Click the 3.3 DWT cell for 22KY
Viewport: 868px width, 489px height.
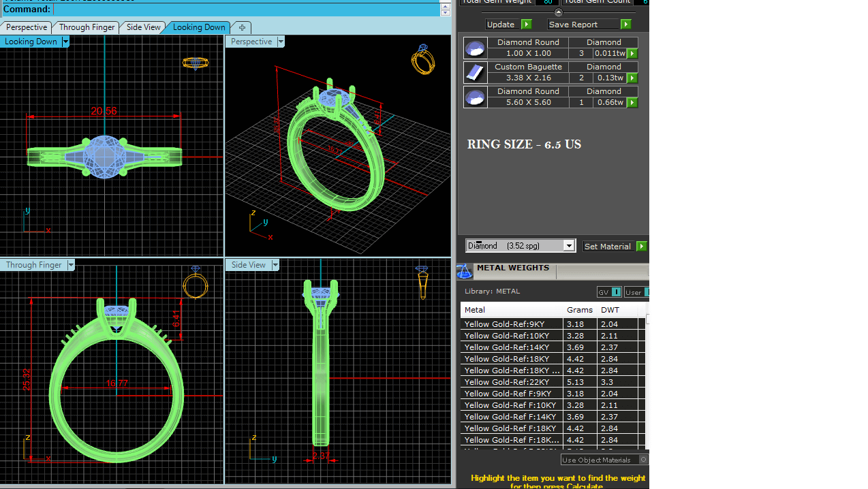[x=617, y=382]
